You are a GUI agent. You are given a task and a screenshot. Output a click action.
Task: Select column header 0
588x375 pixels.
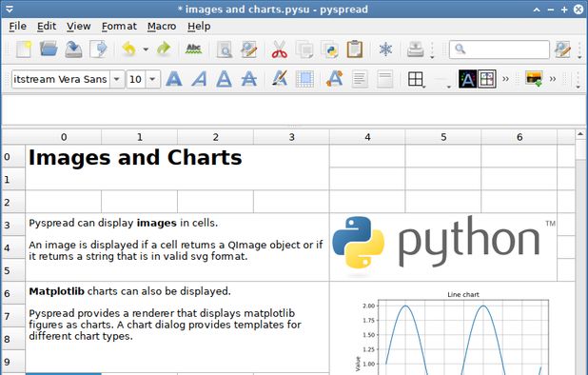[x=64, y=137]
